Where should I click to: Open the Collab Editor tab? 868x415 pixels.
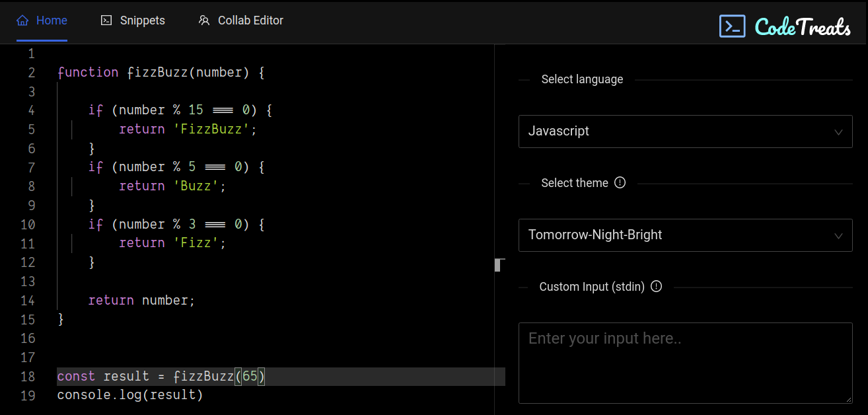click(x=251, y=20)
